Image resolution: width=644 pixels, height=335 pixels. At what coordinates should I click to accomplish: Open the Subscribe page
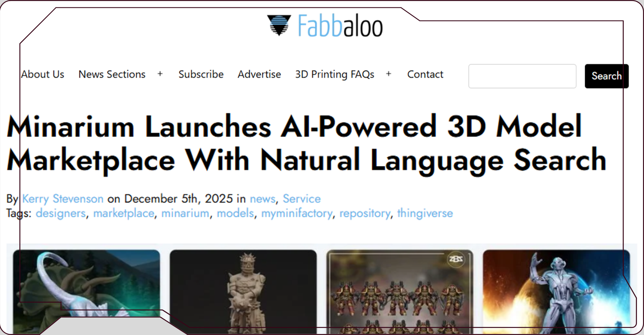click(x=201, y=74)
